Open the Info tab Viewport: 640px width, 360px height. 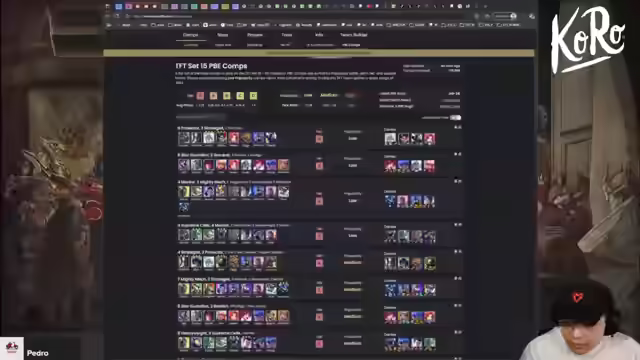point(319,35)
